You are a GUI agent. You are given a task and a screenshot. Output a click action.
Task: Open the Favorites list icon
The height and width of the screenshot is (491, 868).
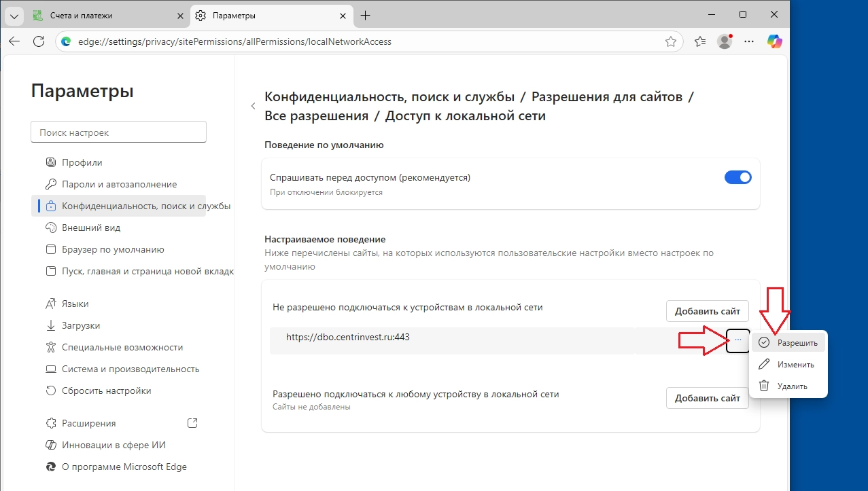[700, 41]
